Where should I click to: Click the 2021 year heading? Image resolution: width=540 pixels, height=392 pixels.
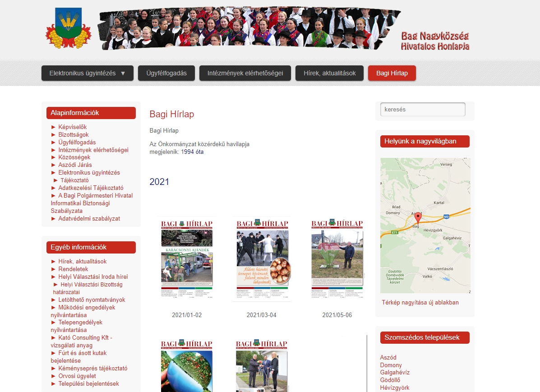159,181
